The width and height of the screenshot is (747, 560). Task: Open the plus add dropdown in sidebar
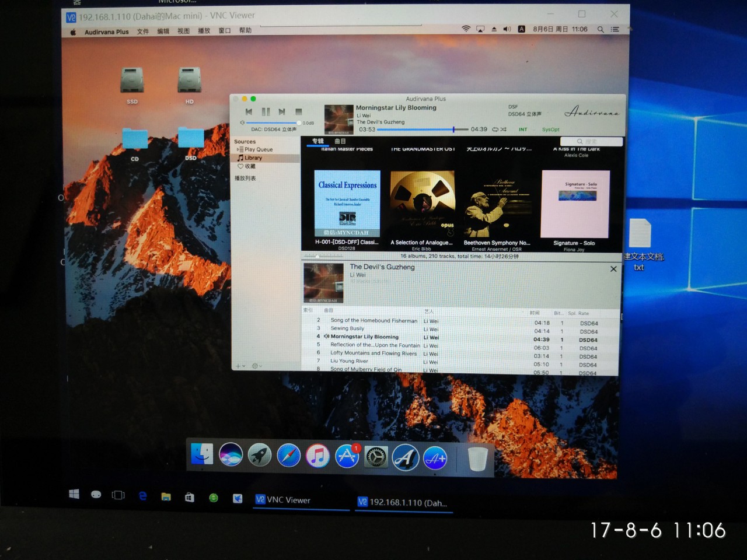click(x=240, y=366)
